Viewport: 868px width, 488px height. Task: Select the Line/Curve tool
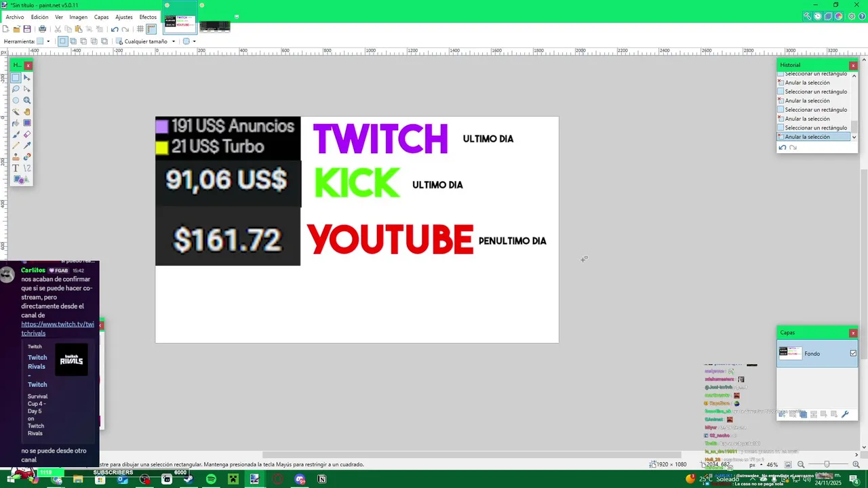coord(27,168)
